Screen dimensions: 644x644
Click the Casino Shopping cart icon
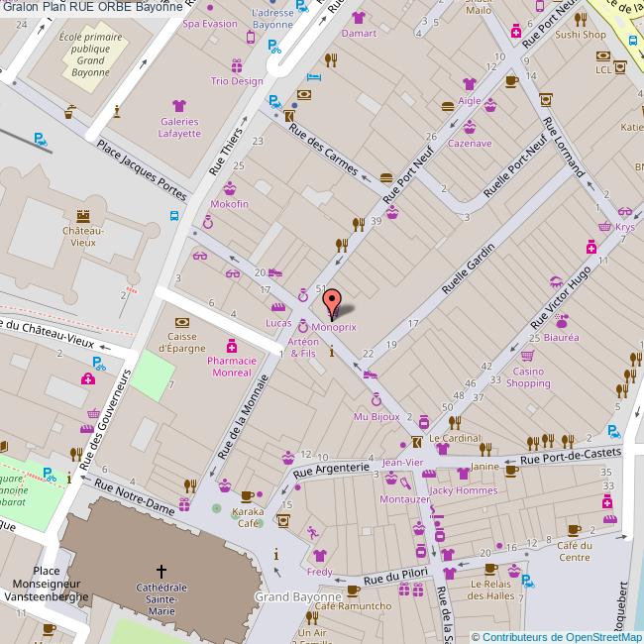point(527,356)
